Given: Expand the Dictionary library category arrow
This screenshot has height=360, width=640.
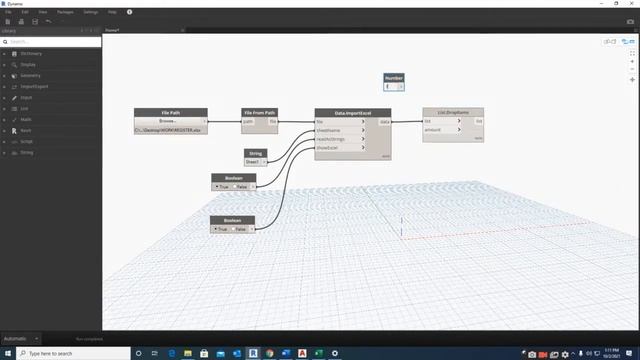Looking at the screenshot, I should [x=4, y=54].
